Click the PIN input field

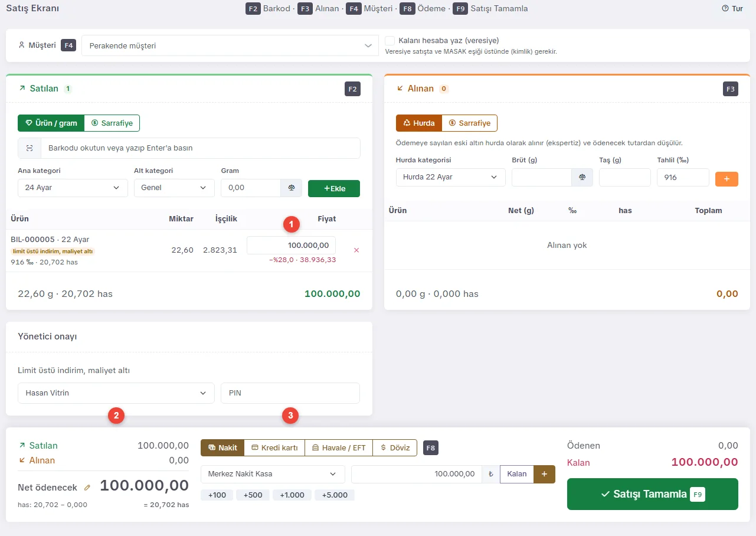(290, 393)
